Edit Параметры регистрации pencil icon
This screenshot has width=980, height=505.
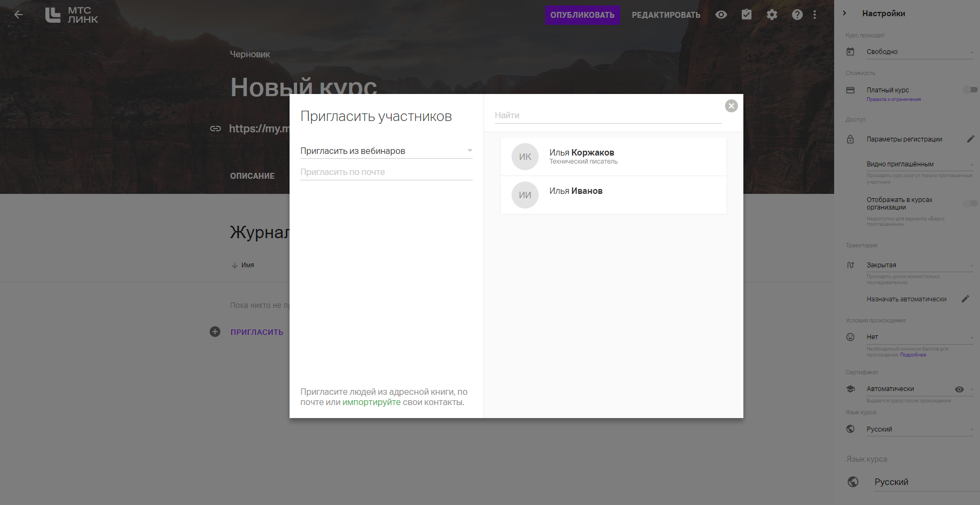(970, 139)
